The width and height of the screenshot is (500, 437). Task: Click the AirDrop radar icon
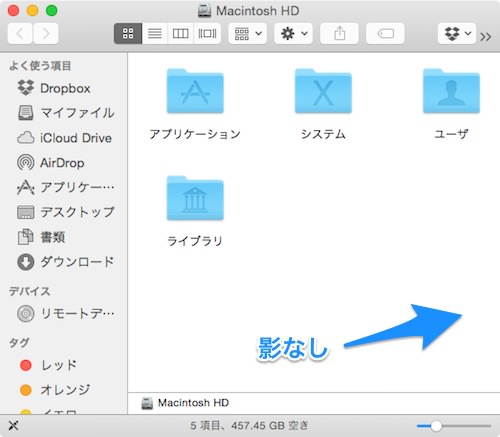(x=26, y=163)
